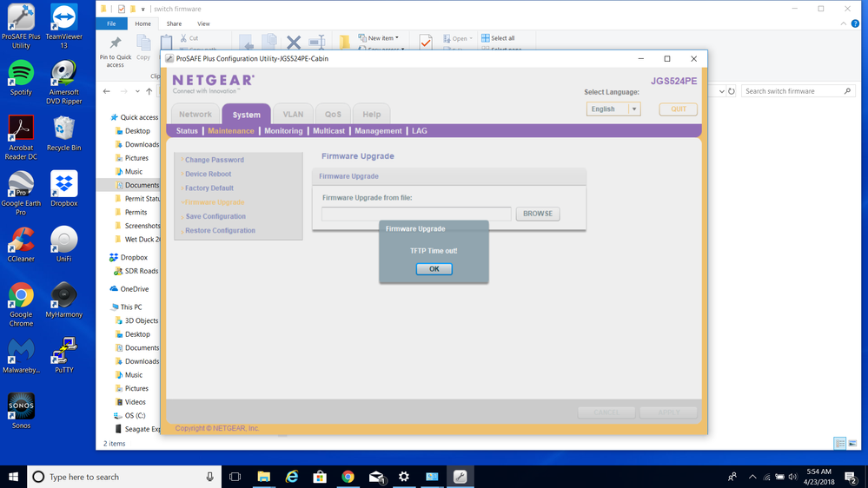Open Change Password link
The image size is (868, 488).
click(x=215, y=160)
